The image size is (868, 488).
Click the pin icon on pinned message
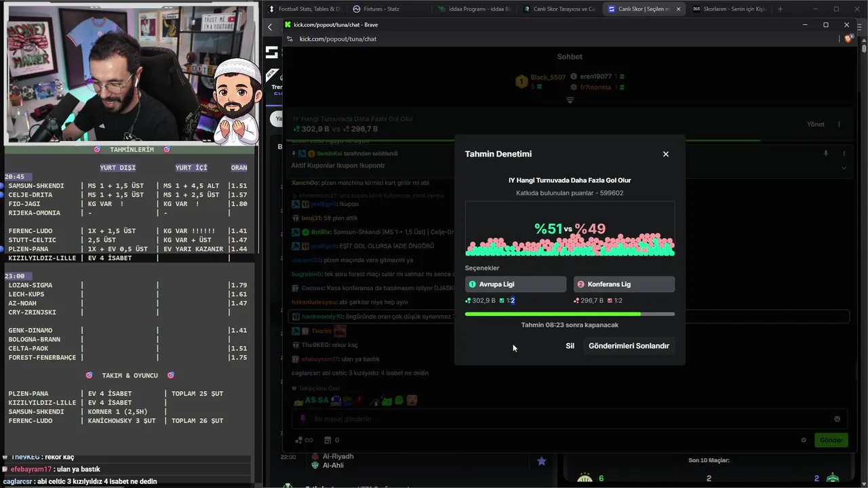825,154
